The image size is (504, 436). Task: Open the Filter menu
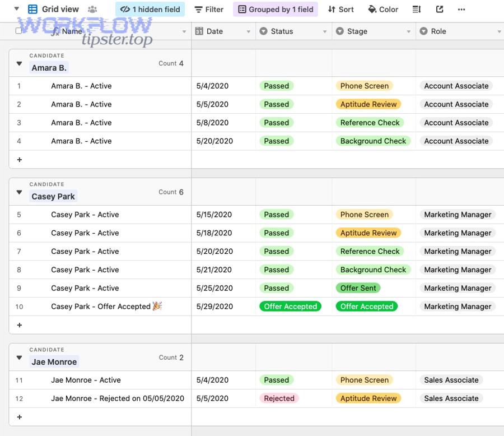tap(209, 10)
